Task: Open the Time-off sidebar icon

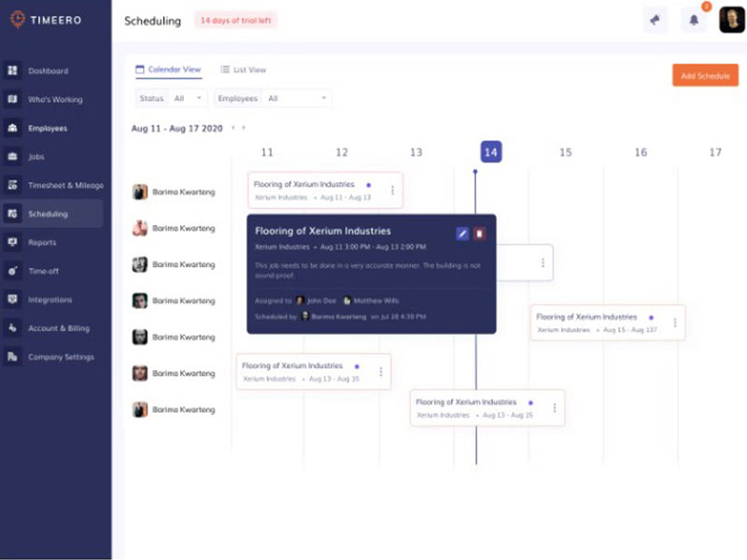Action: 12,271
